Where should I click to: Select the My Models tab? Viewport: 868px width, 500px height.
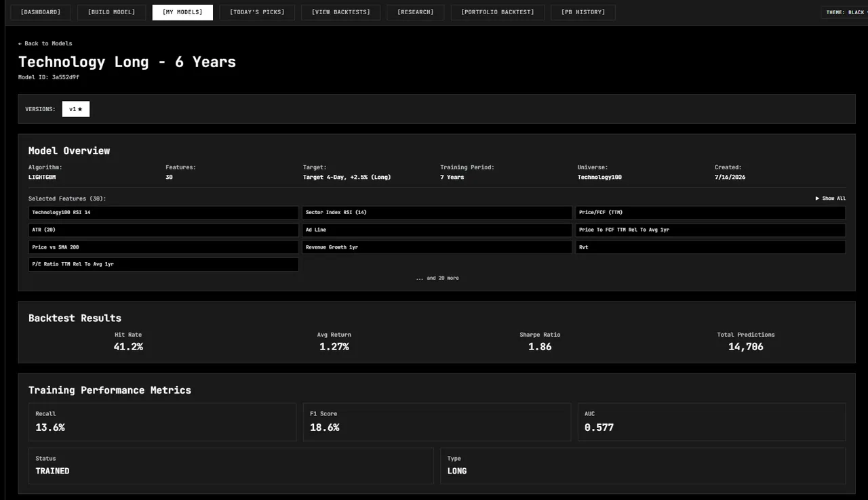182,12
